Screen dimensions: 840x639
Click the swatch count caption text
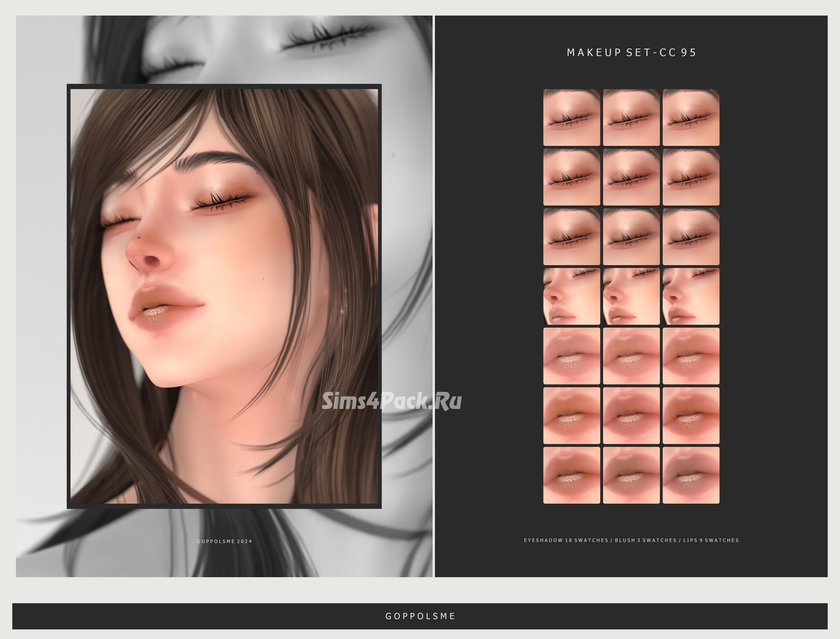(631, 540)
